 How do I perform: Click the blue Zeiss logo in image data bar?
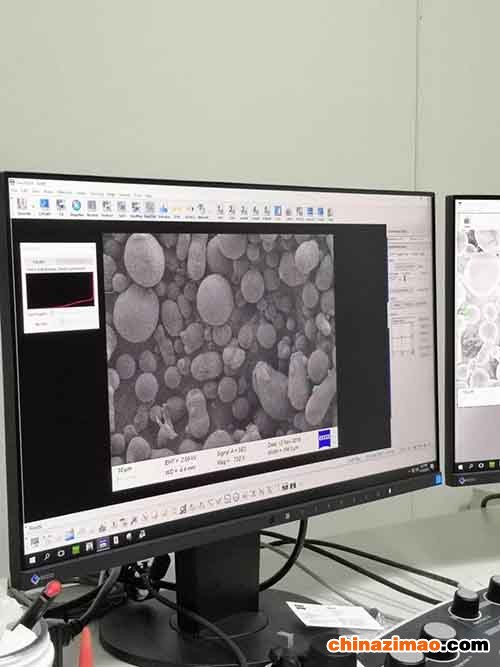pyautogui.click(x=324, y=439)
